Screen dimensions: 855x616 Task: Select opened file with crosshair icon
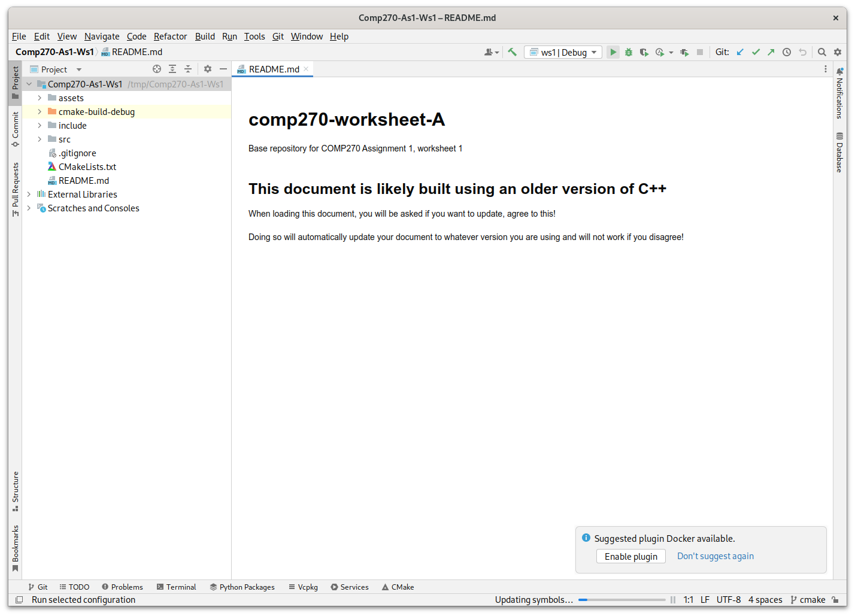157,69
